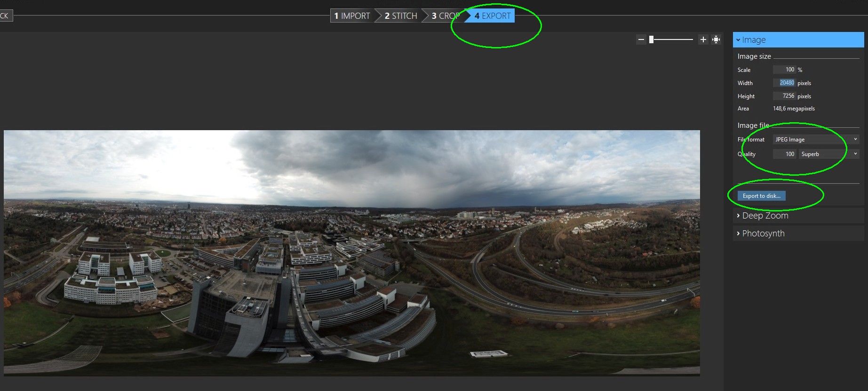Open the 3 CROP step

pos(445,16)
